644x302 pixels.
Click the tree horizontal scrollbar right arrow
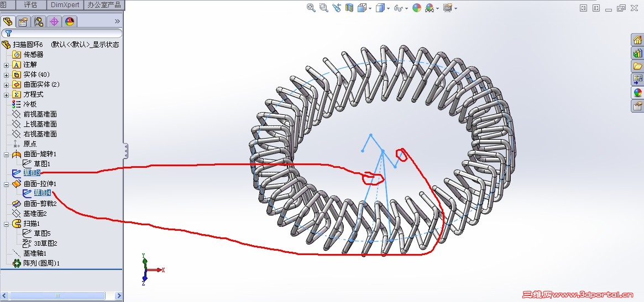point(119,295)
